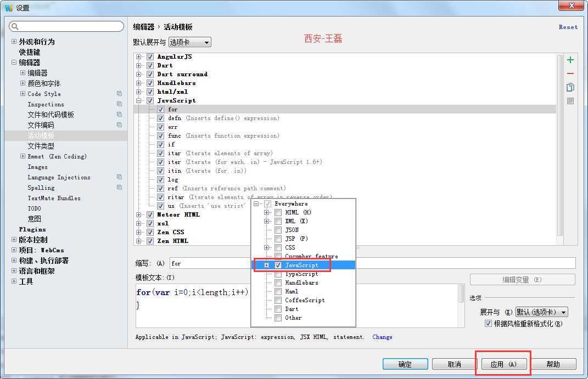Viewport: 588px width, 379px height.
Task: Click the search magnifier icon in the settings search box
Action: click(x=15, y=26)
